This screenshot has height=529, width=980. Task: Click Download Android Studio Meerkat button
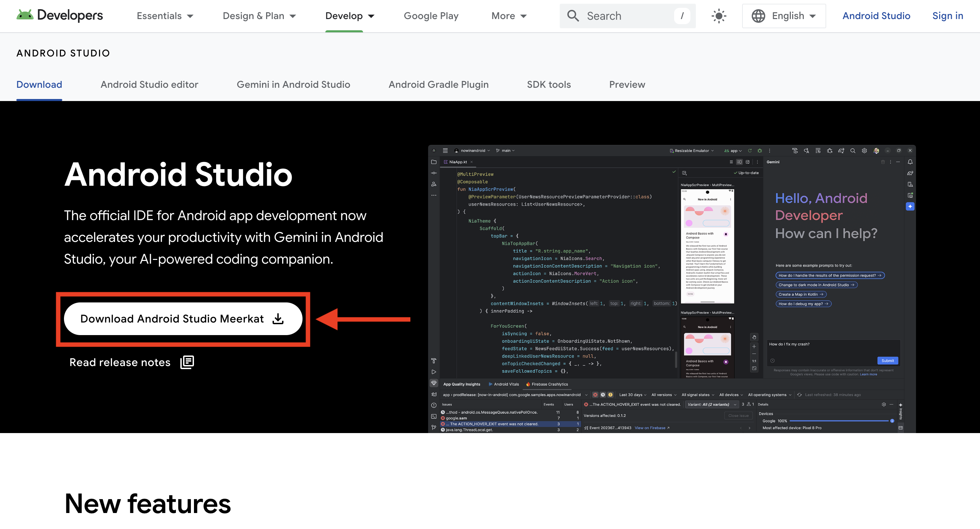[183, 319]
